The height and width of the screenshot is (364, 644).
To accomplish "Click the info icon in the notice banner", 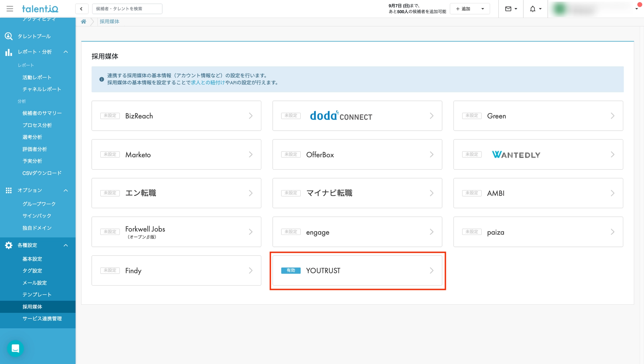I will coord(102,79).
